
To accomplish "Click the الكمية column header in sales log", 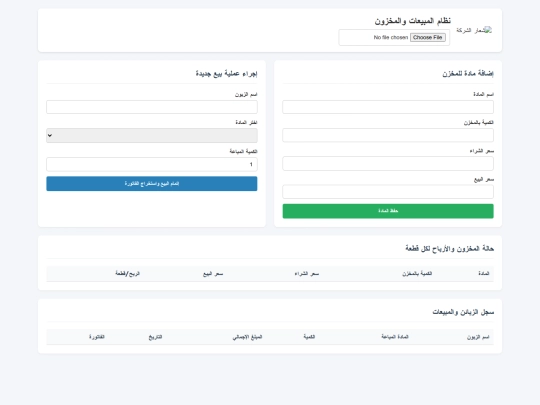I will click(309, 337).
